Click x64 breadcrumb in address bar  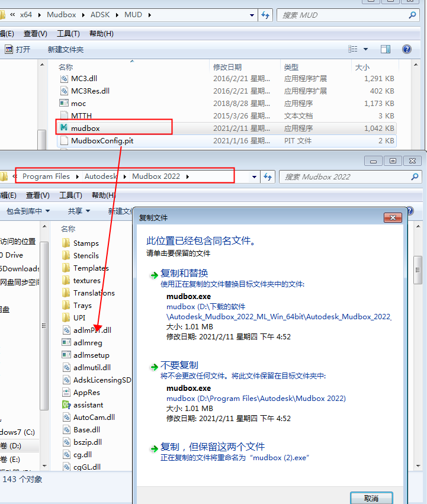[25, 15]
